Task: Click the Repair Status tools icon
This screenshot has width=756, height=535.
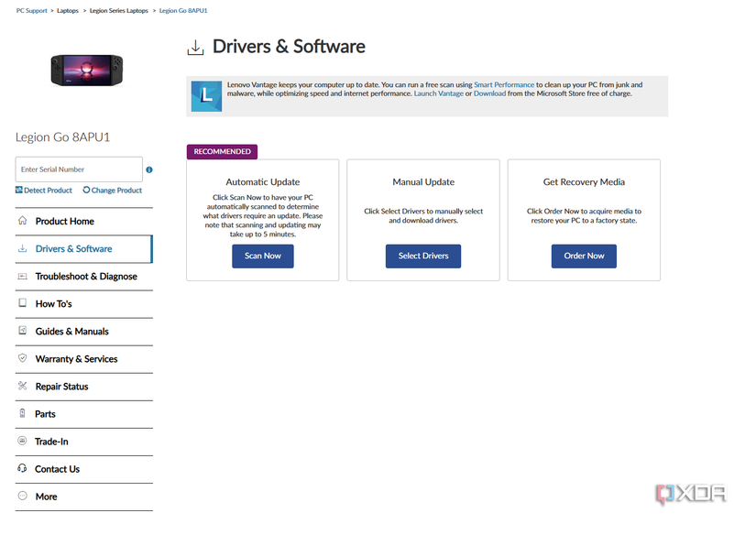Action: pyautogui.click(x=22, y=386)
